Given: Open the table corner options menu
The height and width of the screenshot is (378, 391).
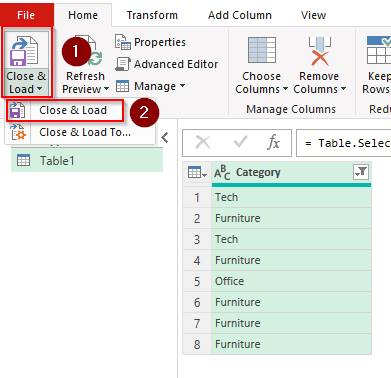Looking at the screenshot, I should tap(197, 172).
